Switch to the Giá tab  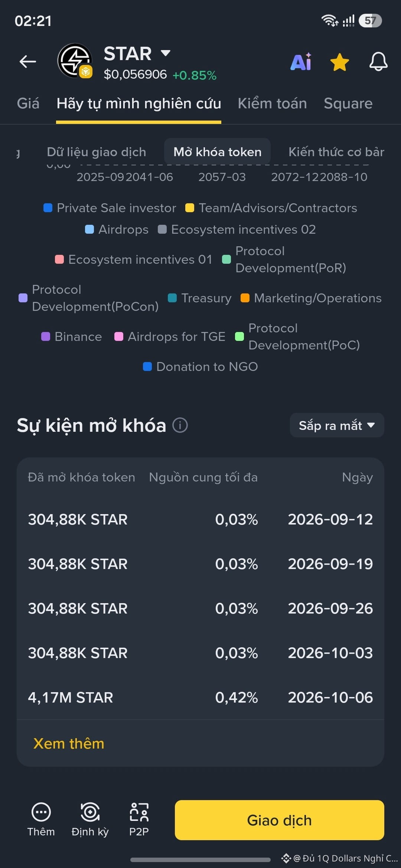(x=28, y=103)
